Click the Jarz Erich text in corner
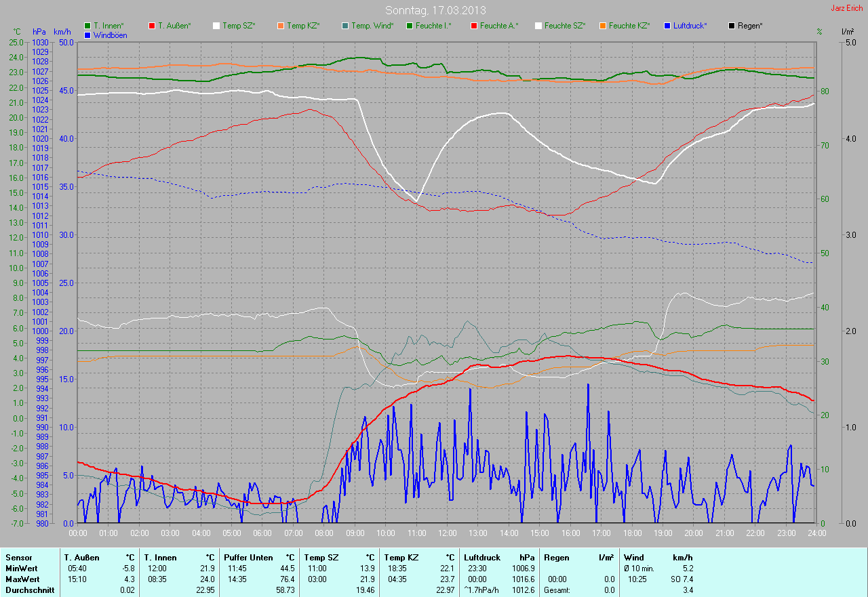Screen dimensions: 868x597 [x=847, y=8]
